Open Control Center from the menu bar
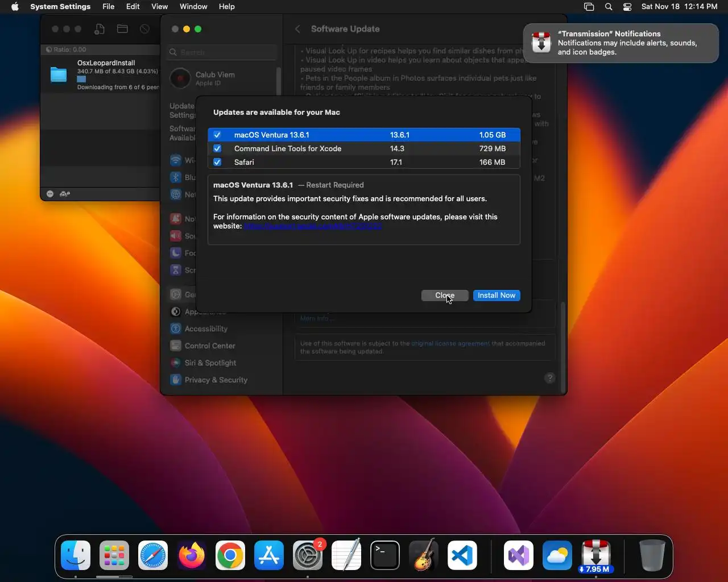The width and height of the screenshot is (728, 582). coord(627,7)
